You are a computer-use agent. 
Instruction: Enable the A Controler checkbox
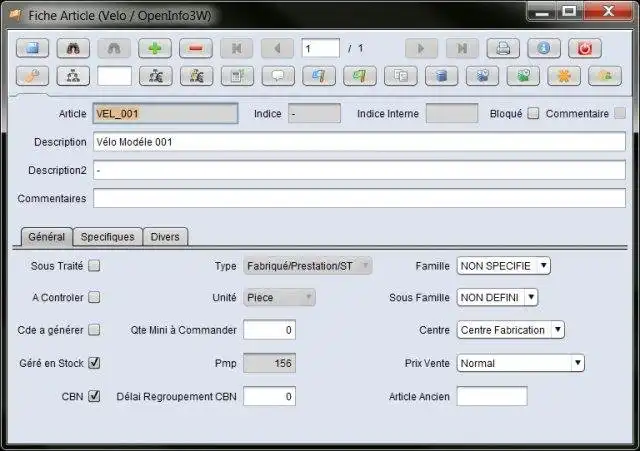[x=94, y=297]
